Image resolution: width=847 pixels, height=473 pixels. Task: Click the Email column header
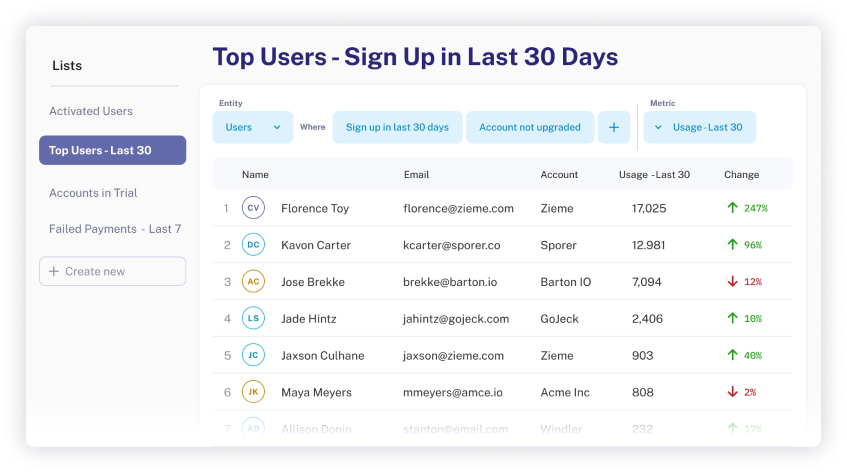[416, 174]
